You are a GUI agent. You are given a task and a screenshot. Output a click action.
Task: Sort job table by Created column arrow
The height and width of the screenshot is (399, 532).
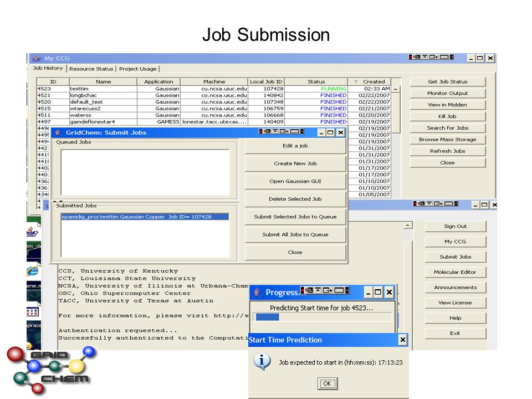click(x=356, y=82)
